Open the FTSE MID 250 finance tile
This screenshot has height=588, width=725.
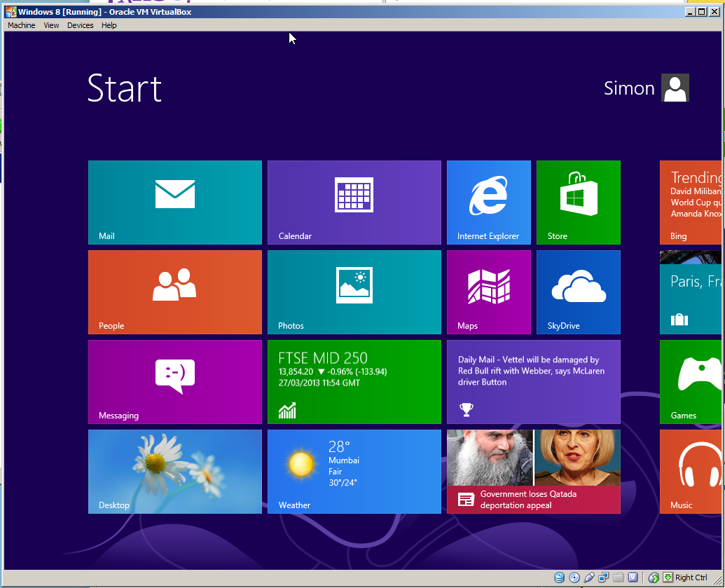pos(354,382)
